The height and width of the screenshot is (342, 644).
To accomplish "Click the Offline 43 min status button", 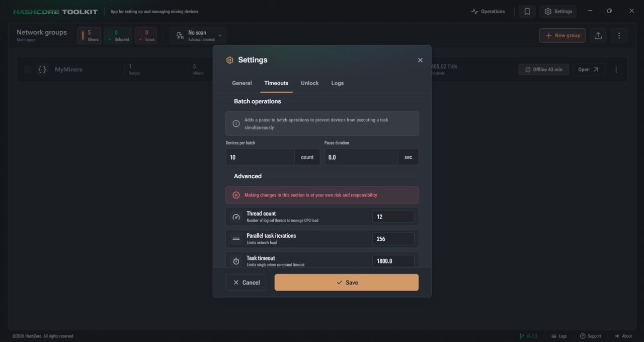I will click(x=543, y=70).
